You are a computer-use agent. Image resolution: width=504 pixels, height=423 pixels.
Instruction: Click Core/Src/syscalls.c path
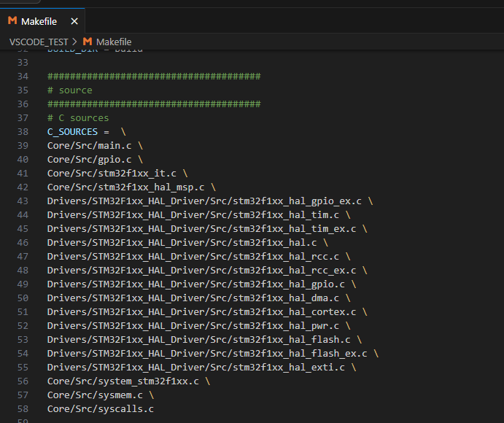point(101,409)
